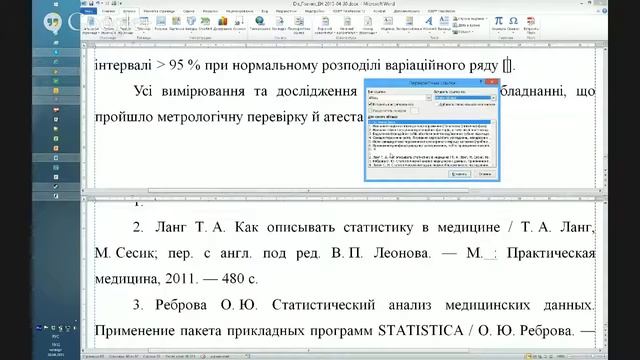Insert a bookmark (Закладка)
Image resolution: width=640 pixels, height=360 pixels.
tap(279, 24)
